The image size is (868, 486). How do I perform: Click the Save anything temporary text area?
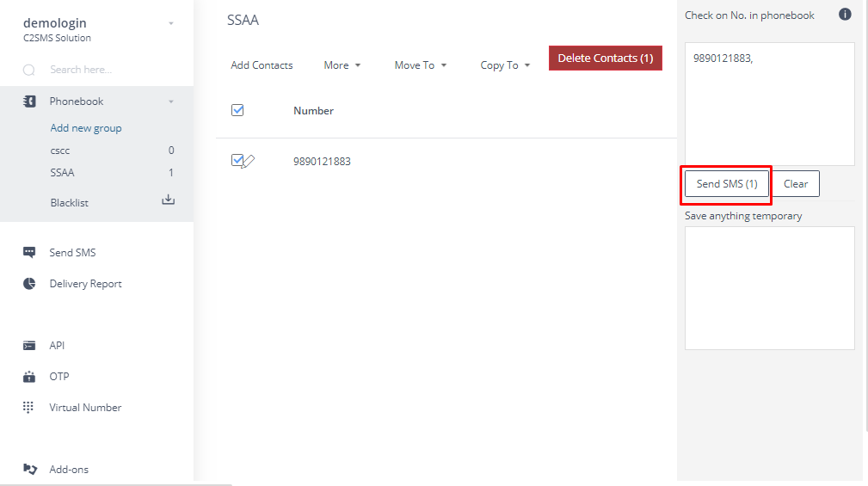[769, 288]
